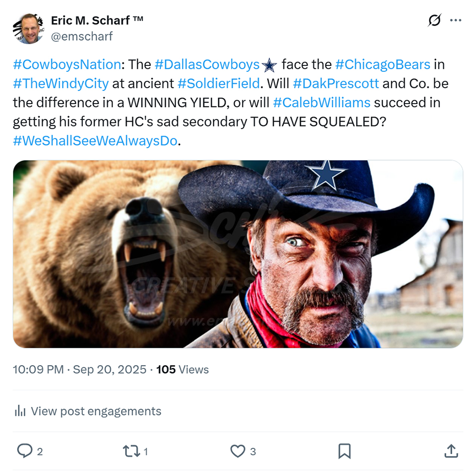
Task: Click the Grok slash-circle icon
Action: (434, 20)
